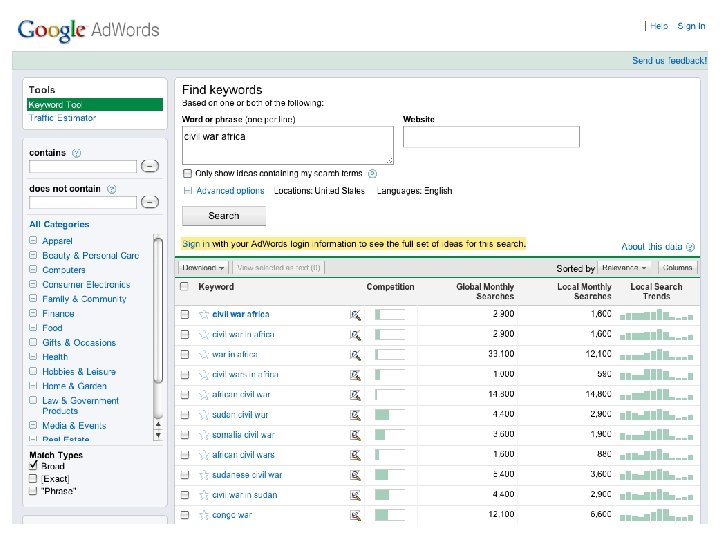
Task: Star the 'sudan civil war' keyword
Action: pos(204,415)
